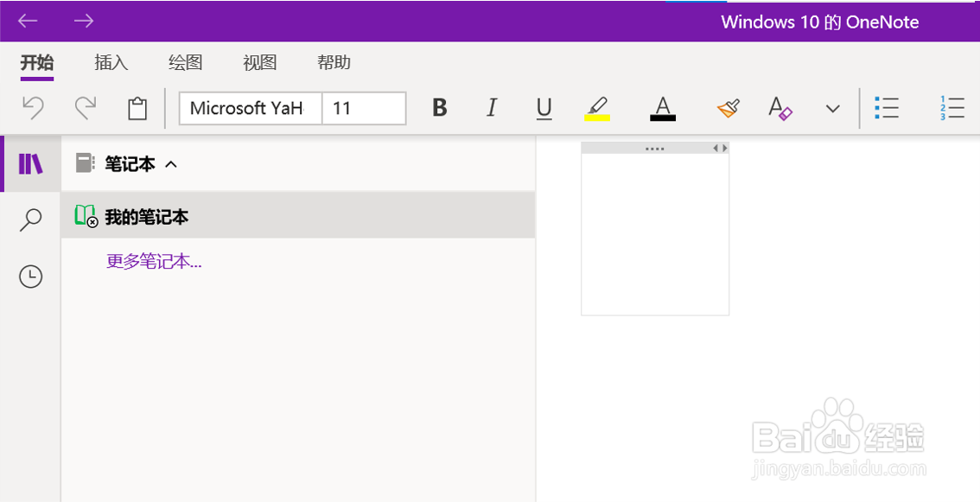
Task: Click the Microsoft YaHei font name box
Action: pos(251,108)
